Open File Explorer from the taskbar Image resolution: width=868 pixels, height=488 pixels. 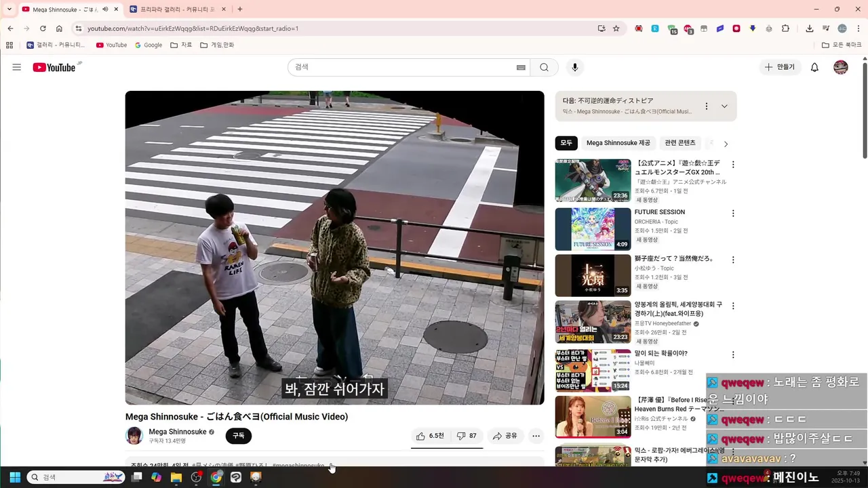click(176, 477)
